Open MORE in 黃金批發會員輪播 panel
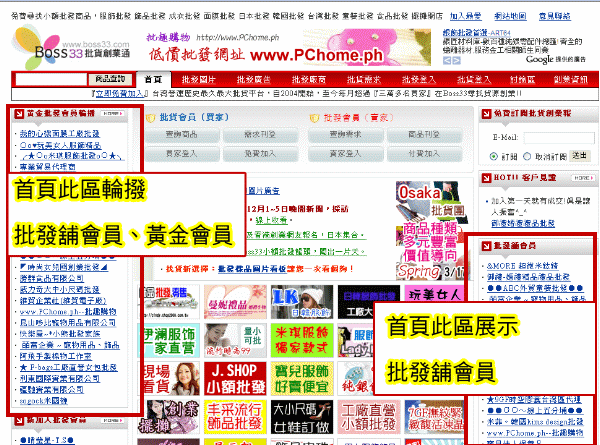Screen dimensions: 600x445 113,114
